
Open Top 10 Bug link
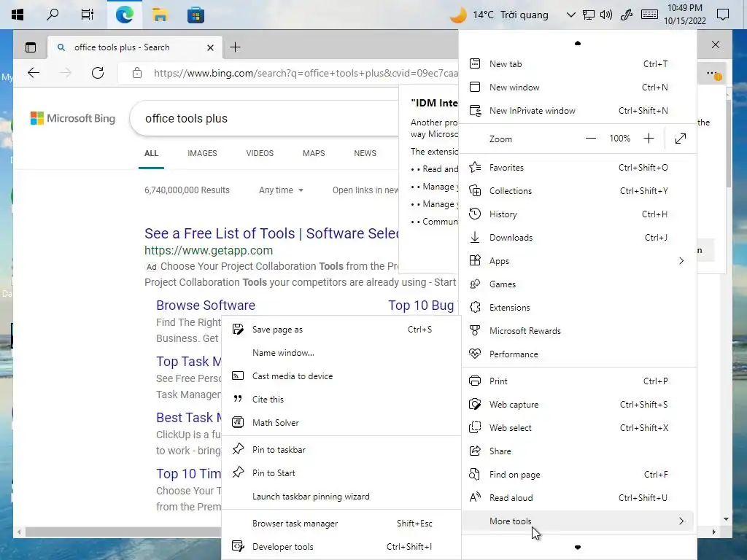pos(421,306)
